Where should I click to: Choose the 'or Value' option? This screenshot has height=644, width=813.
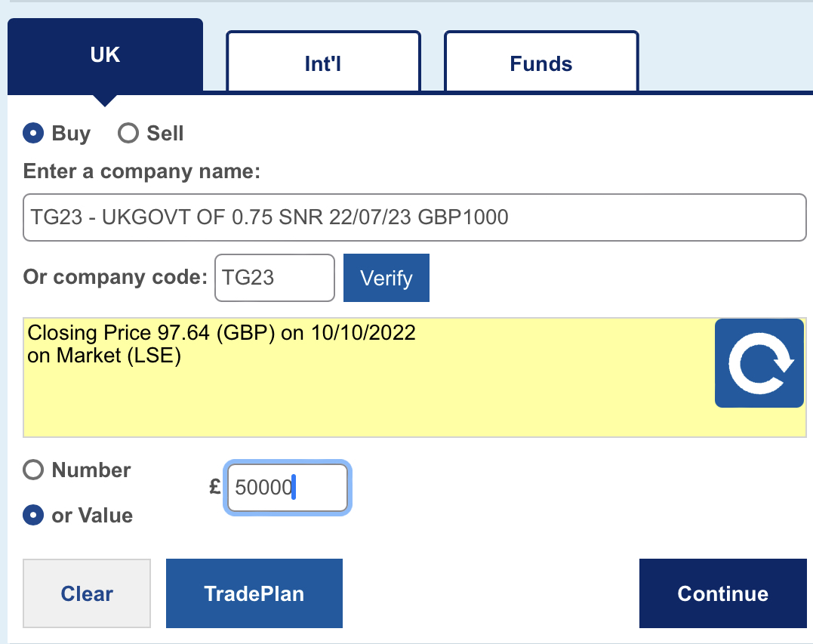[x=33, y=515]
